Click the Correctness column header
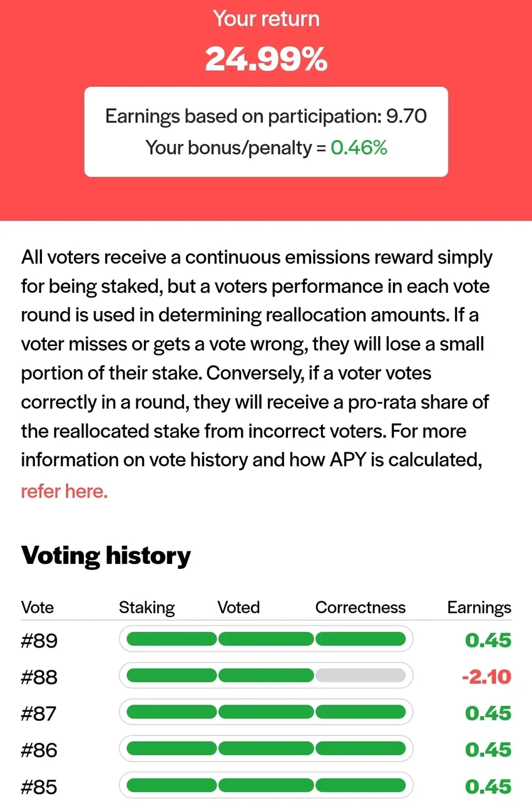Image resolution: width=532 pixels, height=801 pixels. pos(361,608)
